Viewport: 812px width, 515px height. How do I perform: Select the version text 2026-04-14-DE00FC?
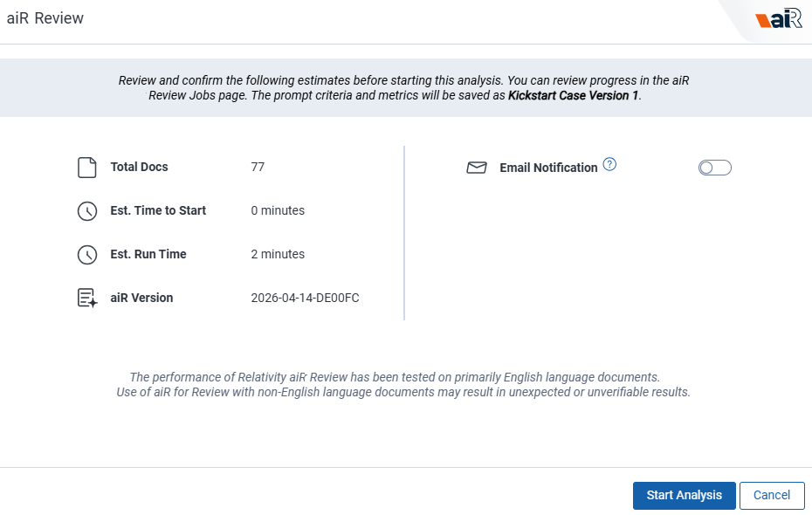[x=305, y=299]
